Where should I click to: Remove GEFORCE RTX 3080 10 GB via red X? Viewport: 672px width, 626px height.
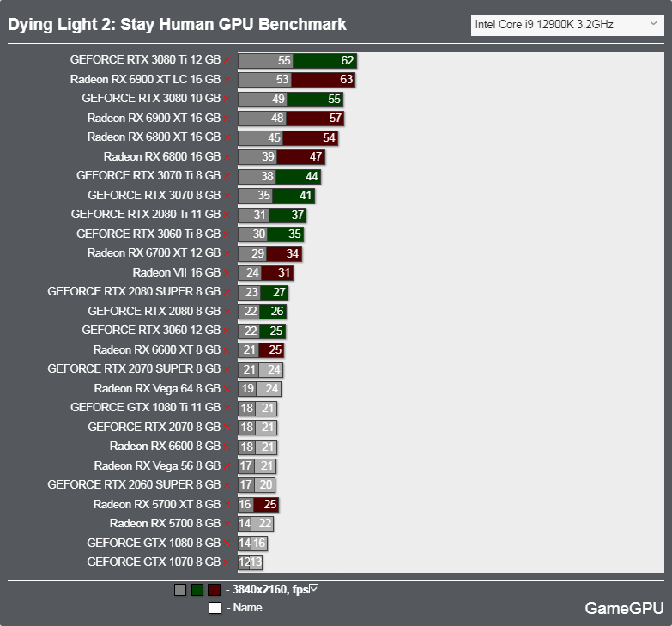coord(227,99)
